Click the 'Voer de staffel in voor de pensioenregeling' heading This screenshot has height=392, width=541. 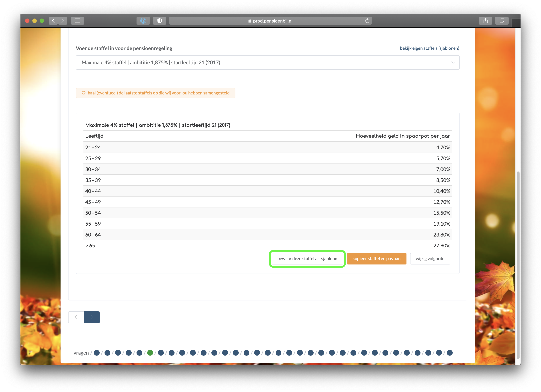click(124, 48)
